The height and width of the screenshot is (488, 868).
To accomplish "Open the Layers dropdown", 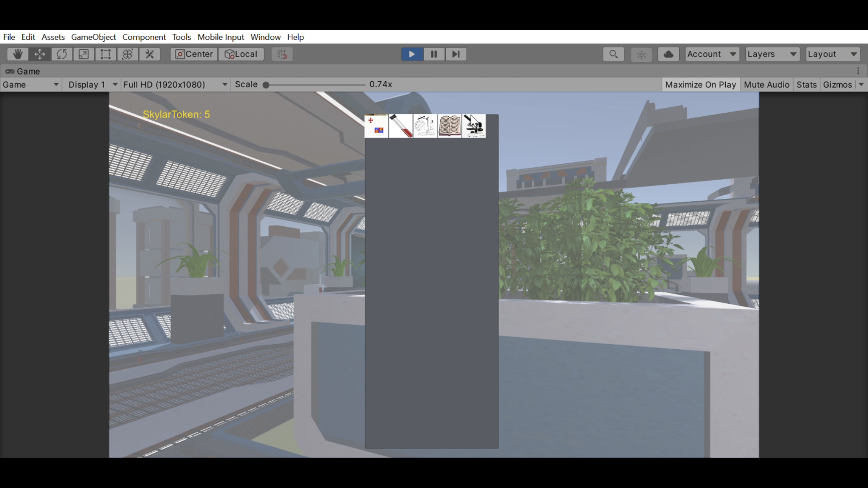I will [x=772, y=54].
